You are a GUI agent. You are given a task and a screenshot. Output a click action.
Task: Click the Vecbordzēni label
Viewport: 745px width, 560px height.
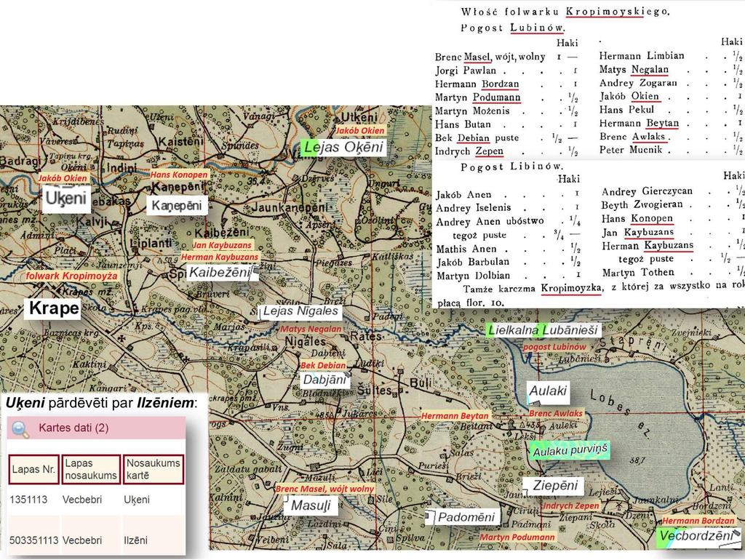tap(699, 536)
